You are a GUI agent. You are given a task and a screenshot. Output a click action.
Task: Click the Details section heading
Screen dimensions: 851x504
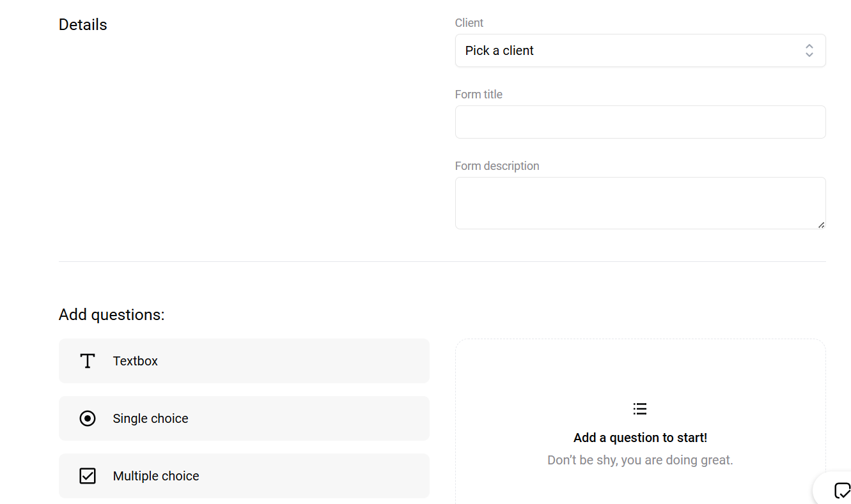82,24
